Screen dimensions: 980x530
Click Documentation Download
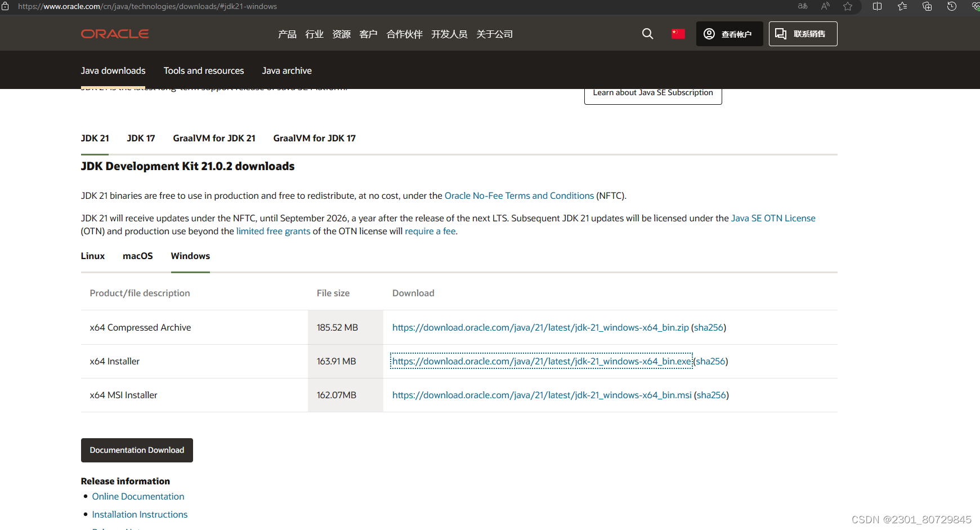pyautogui.click(x=137, y=450)
